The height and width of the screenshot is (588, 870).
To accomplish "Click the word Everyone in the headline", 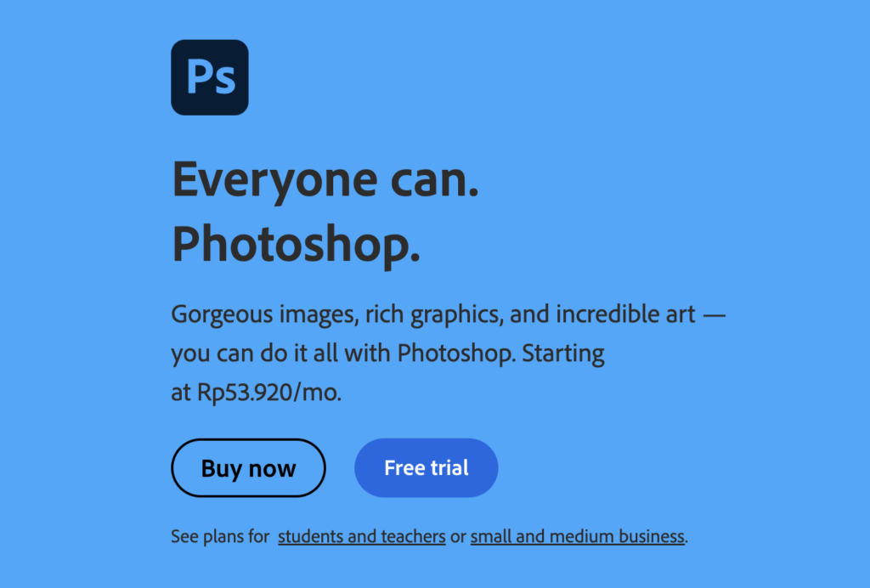I will pos(275,181).
